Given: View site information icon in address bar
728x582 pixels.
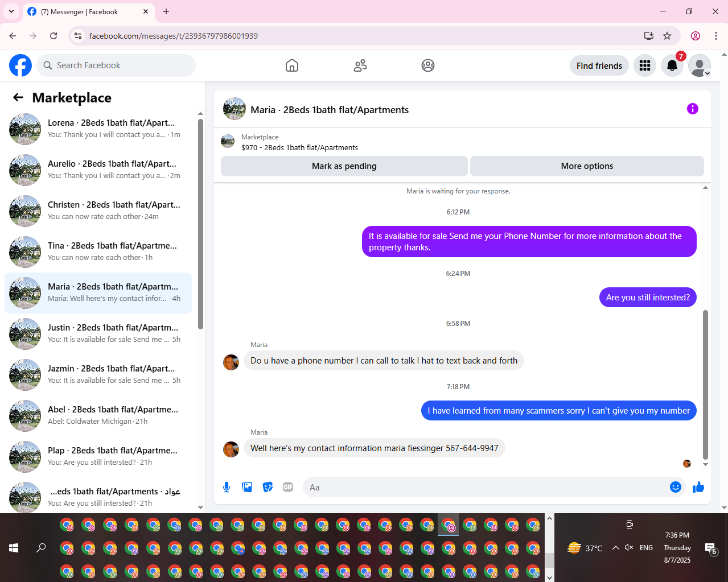Looking at the screenshot, I should 79,36.
